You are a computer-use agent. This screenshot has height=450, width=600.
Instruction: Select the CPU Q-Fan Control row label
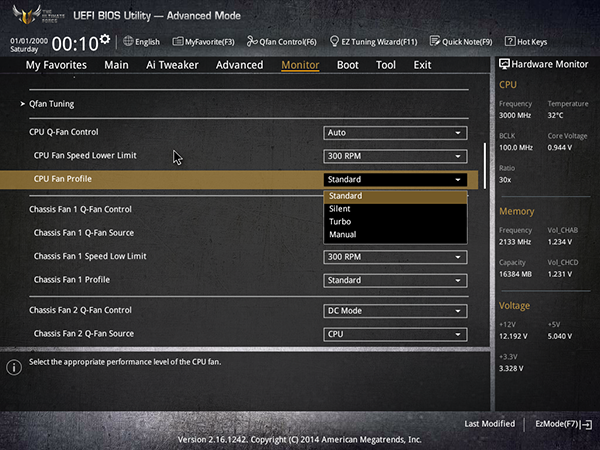click(64, 132)
